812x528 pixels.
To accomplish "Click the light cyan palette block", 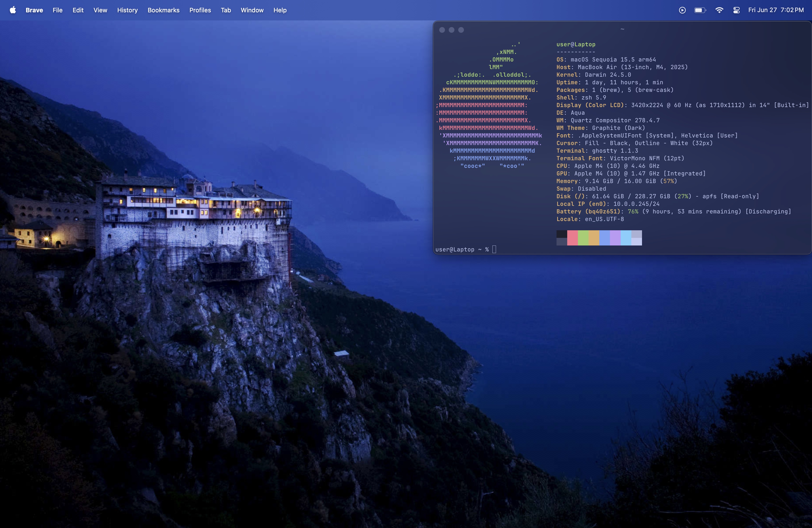I will (626, 238).
